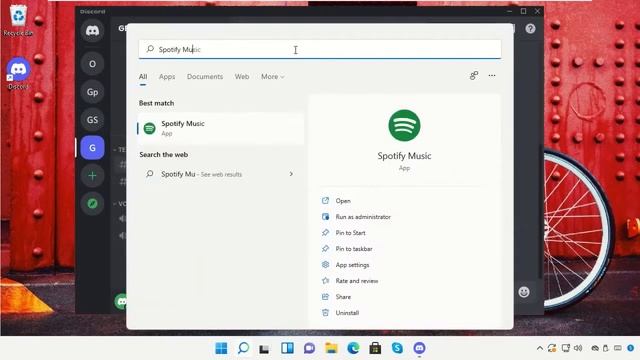Click the Discord taskbar icon

tap(419, 348)
